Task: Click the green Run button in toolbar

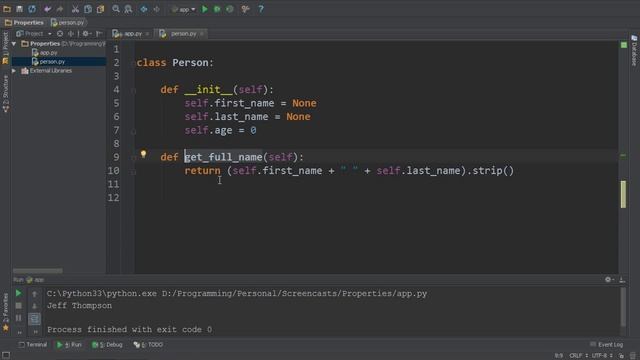Action: click(x=205, y=9)
